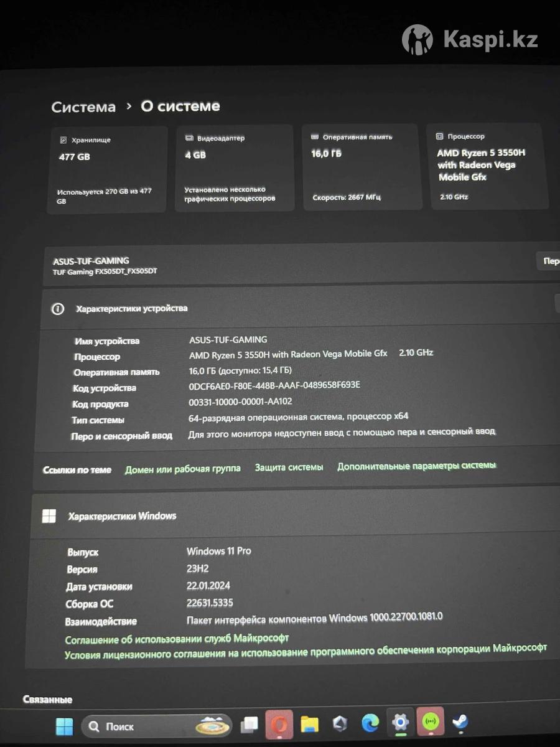This screenshot has height=747, width=560.
Task: Launch Microsoft Edge from the taskbar
Action: point(370,723)
